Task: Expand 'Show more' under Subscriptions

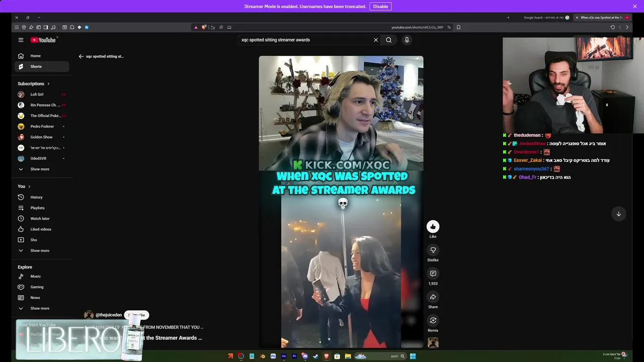Action: [41, 169]
